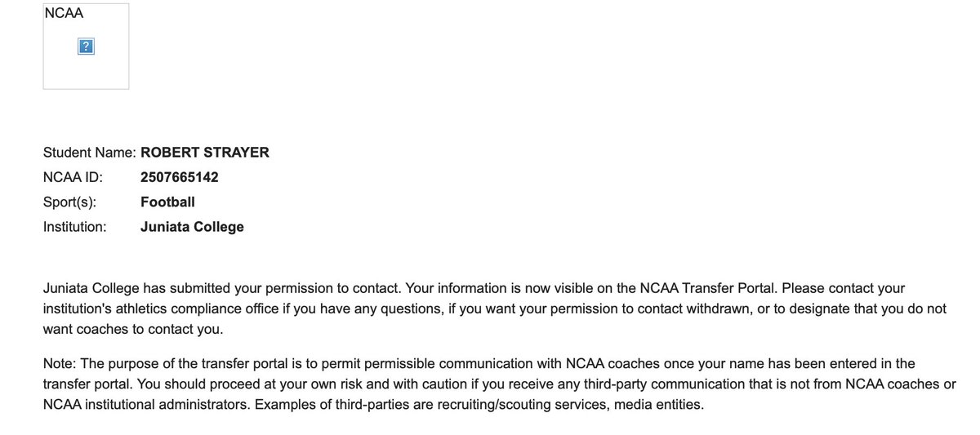Click the word "Note:" in second paragraph
The image size is (980, 435).
pos(61,362)
